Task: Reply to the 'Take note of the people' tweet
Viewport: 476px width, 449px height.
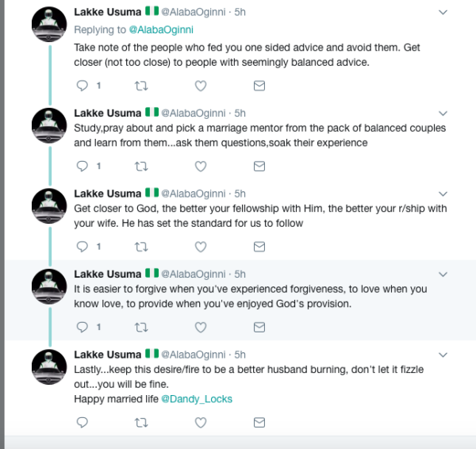Action: (82, 86)
